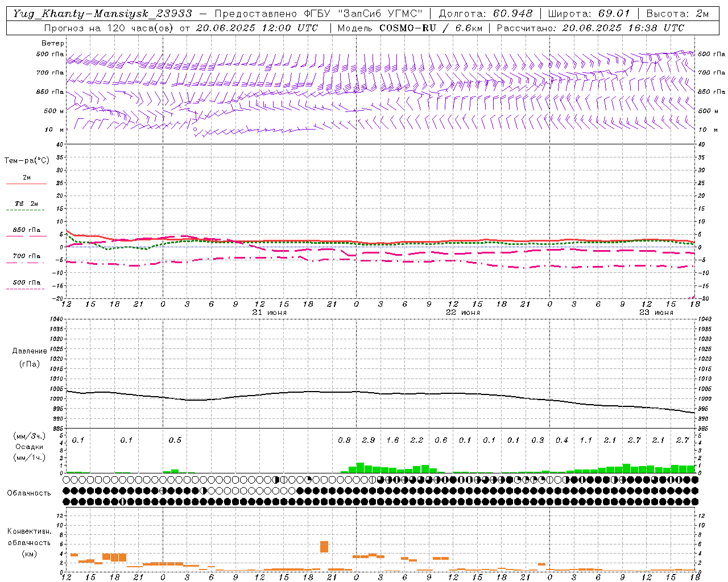Select the Модель COSMO-RU / 6.6км label
The height and width of the screenshot is (582, 728).
[x=410, y=28]
